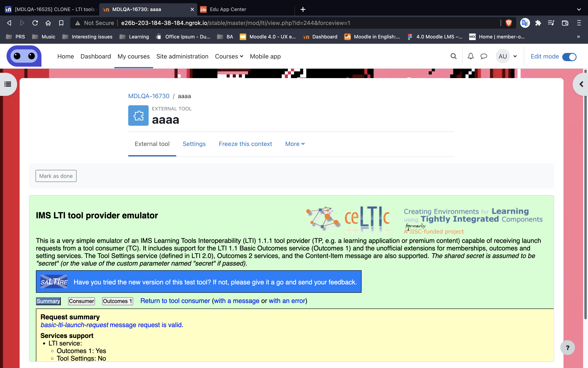Close the MDLQA-16730 tab
588x368 pixels.
tap(192, 9)
